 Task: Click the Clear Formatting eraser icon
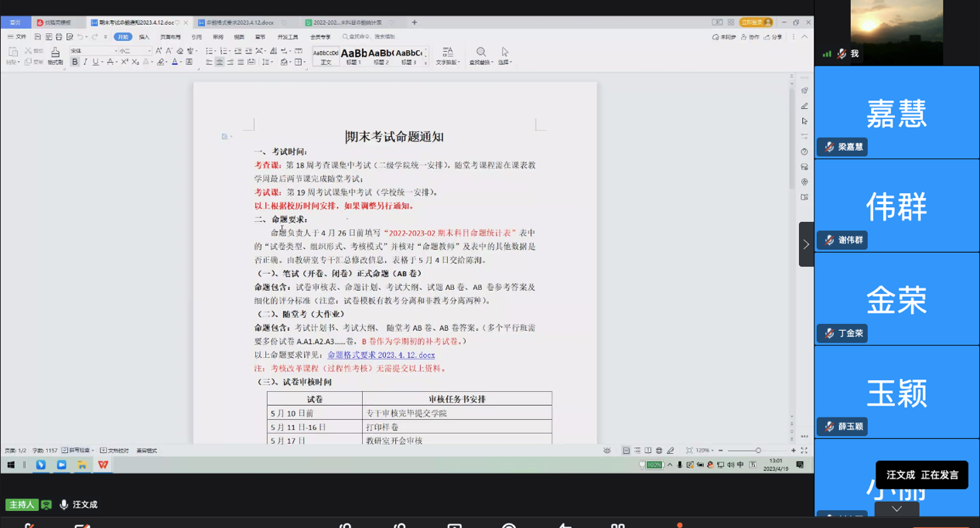click(x=179, y=51)
